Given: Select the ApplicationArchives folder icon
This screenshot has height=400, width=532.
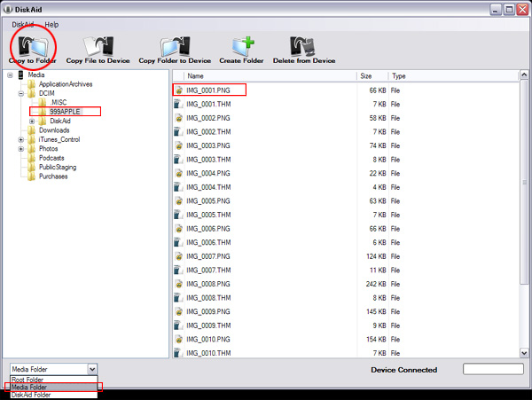Looking at the screenshot, I should (31, 83).
